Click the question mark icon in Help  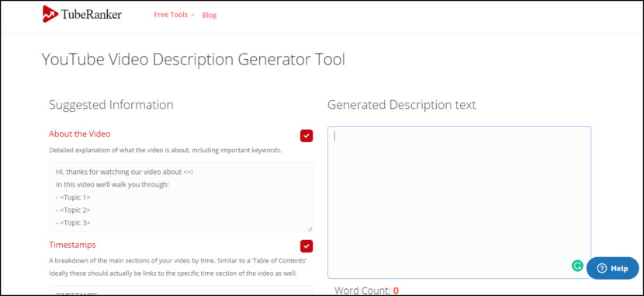click(x=601, y=269)
